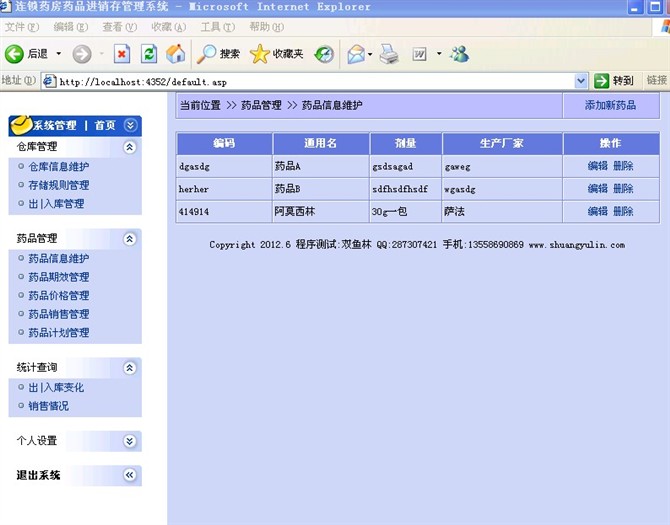
Task: Open 仓库信息维护 in sidebar
Action: click(59, 167)
